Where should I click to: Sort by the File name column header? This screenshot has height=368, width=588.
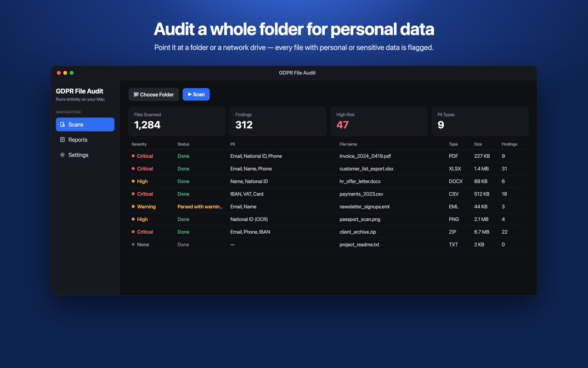pyautogui.click(x=348, y=144)
